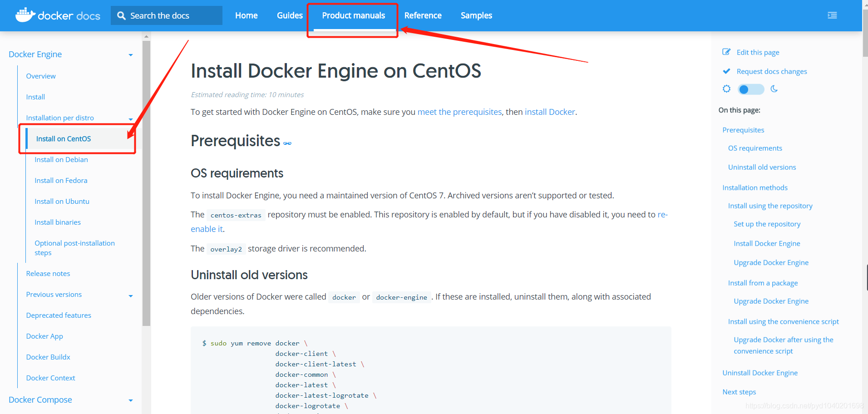Viewport: 868px width, 414px height.
Task: Open Docker Context page
Action: [50, 378]
